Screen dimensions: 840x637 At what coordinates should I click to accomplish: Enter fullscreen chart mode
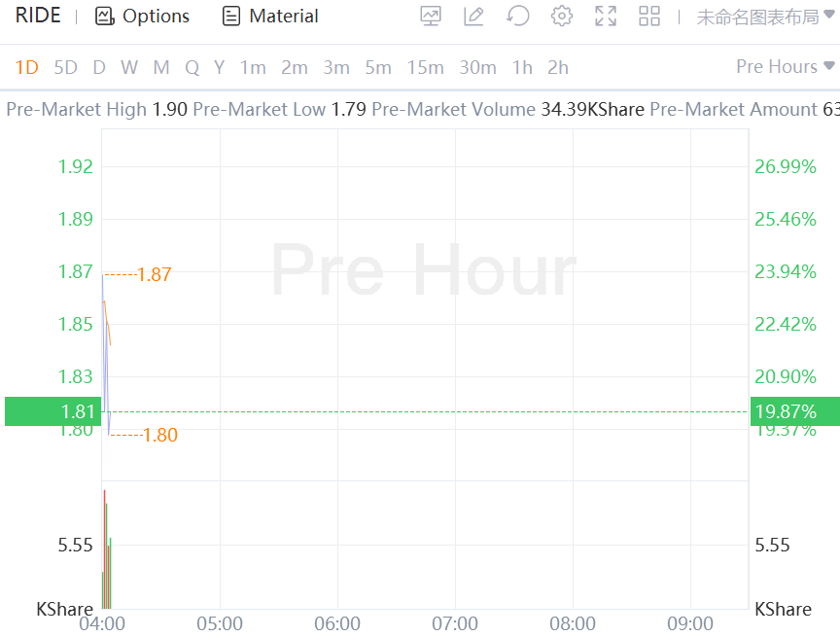pos(606,16)
